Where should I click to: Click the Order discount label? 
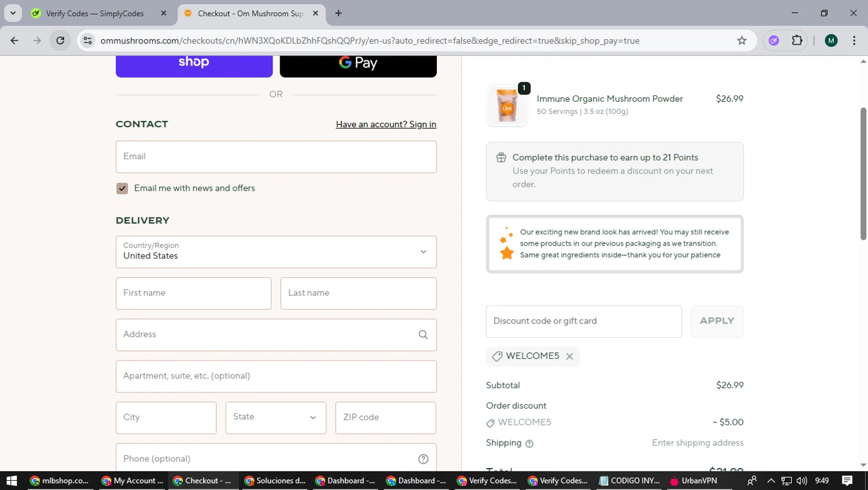516,406
